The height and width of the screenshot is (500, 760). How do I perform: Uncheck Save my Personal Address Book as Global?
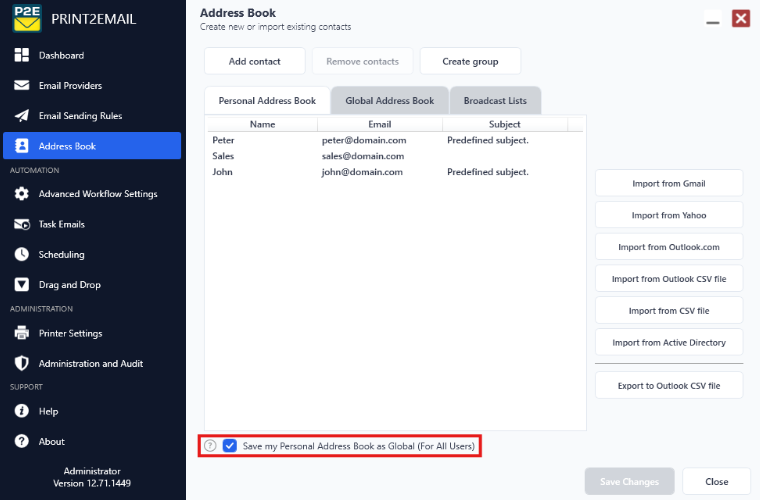pos(230,445)
